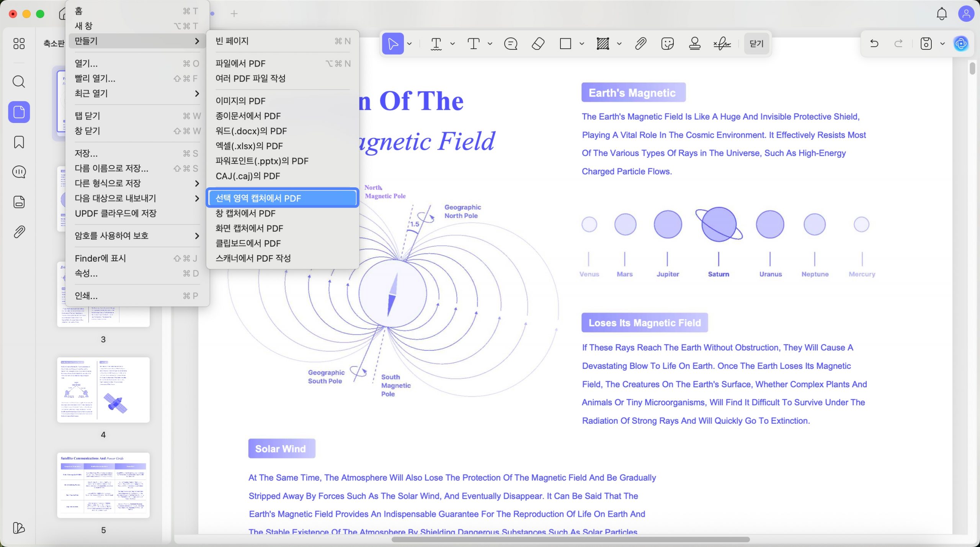Select 다른 이름으로 저장 menu entry
Screen dimensions: 980x547
pos(137,168)
